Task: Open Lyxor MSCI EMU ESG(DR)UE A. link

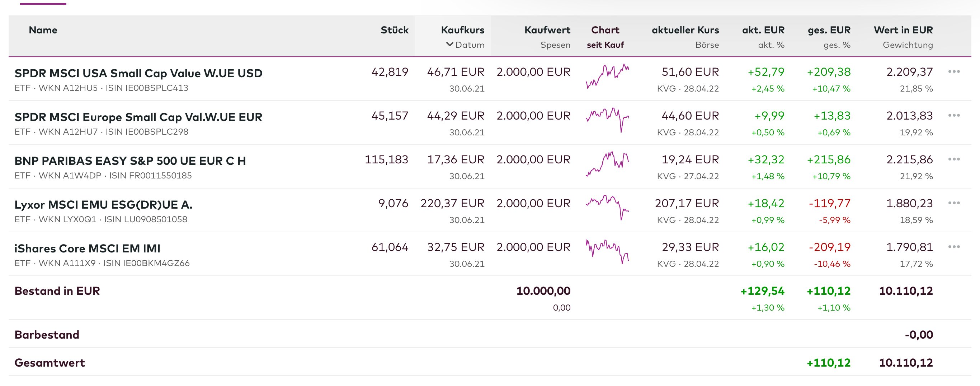Action: point(103,204)
